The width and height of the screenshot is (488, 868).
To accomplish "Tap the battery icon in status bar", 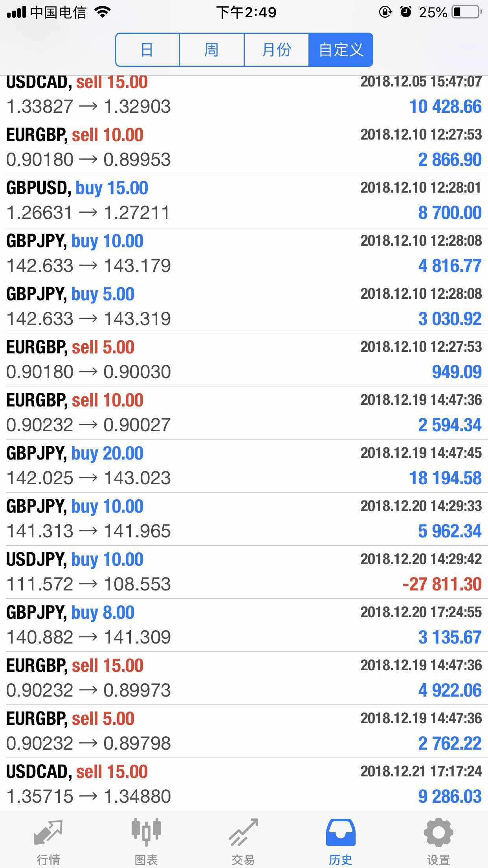I will [x=467, y=13].
